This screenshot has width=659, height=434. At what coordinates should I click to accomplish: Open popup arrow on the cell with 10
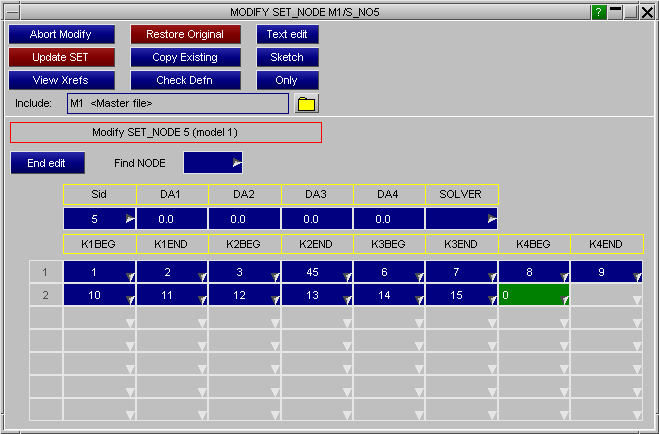pos(130,300)
